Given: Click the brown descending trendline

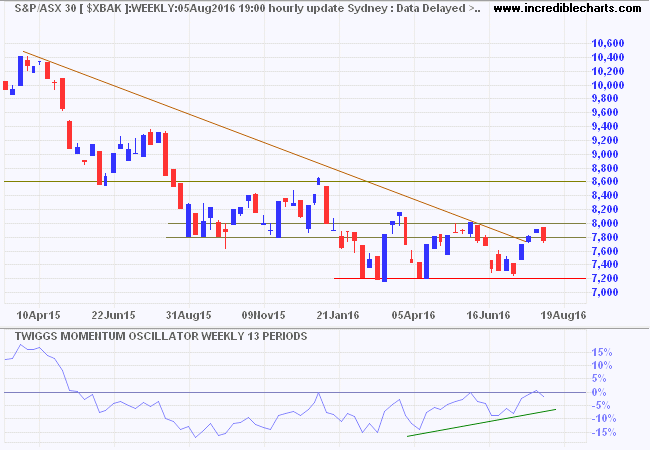Looking at the screenshot, I should pyautogui.click(x=274, y=145).
